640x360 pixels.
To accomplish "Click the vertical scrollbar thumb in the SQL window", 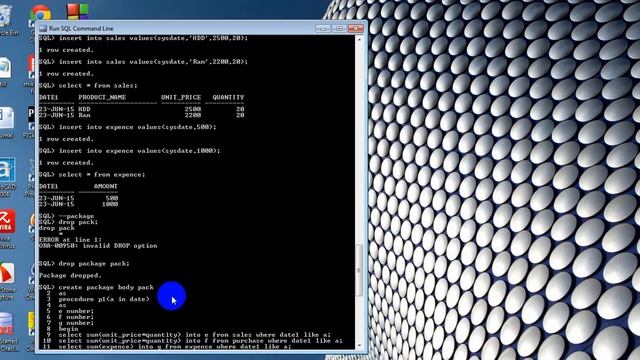I will pos(359,270).
